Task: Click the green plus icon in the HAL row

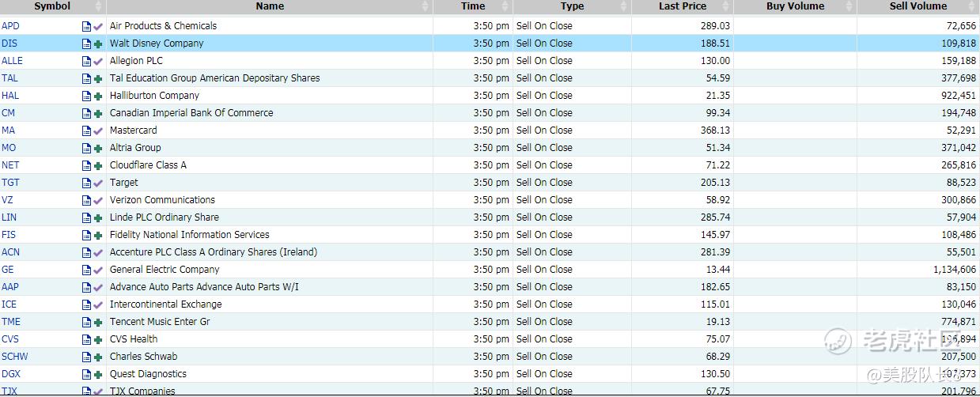Action: coord(98,96)
